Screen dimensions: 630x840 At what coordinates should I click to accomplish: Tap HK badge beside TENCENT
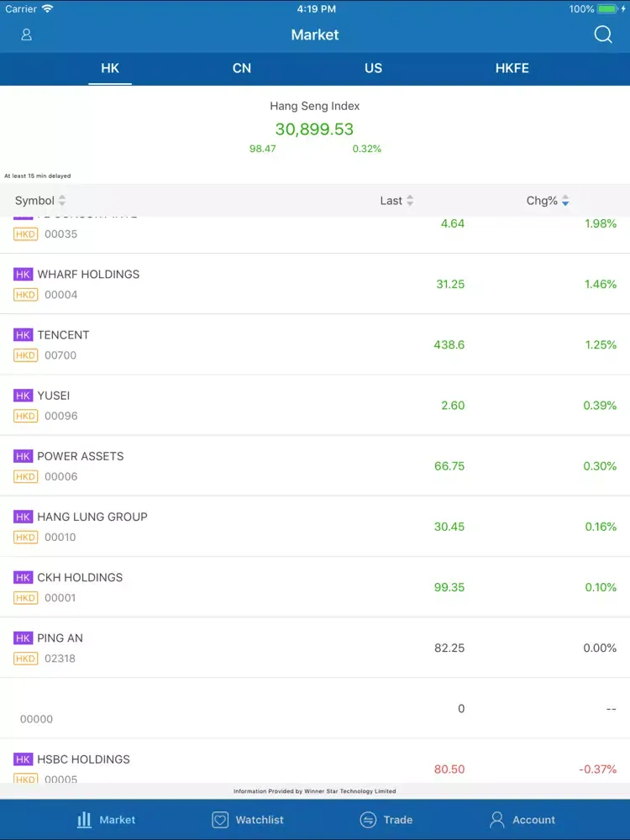23,335
